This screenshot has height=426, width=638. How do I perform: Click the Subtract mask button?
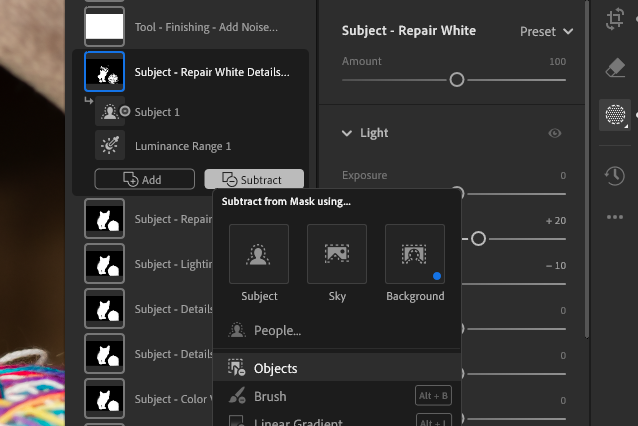254,180
